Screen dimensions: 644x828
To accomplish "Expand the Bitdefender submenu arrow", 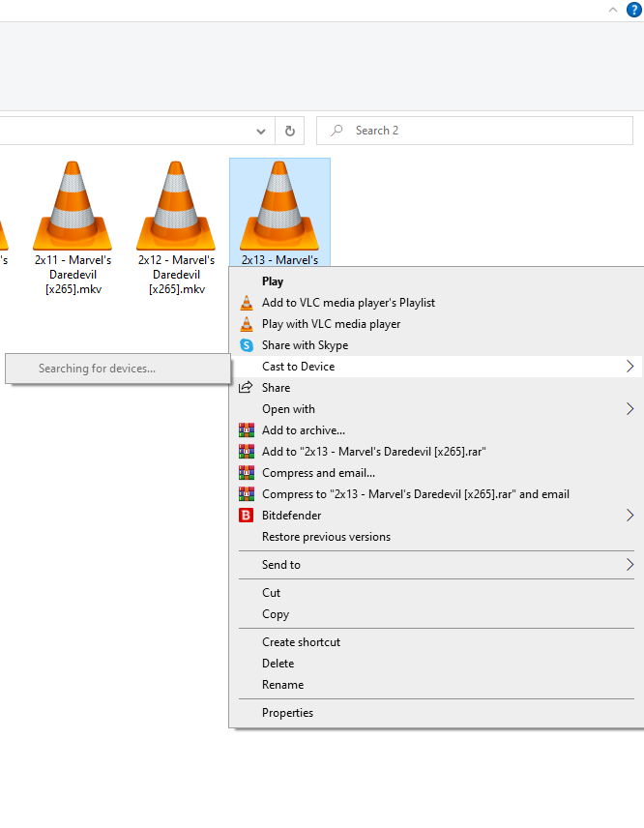I will pyautogui.click(x=629, y=516).
